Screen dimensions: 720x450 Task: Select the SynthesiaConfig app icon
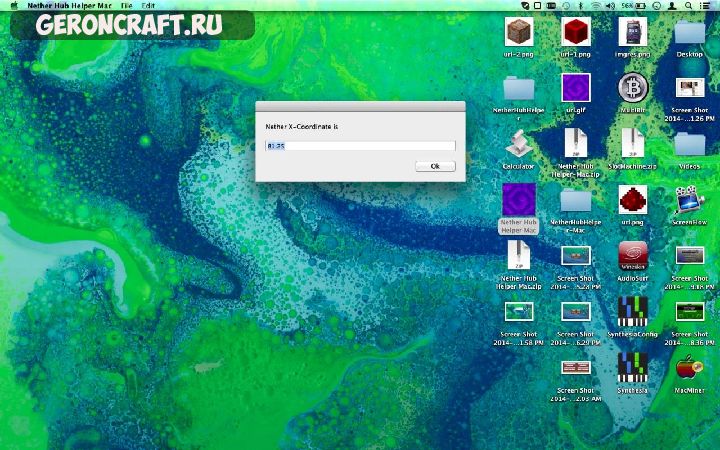(633, 312)
